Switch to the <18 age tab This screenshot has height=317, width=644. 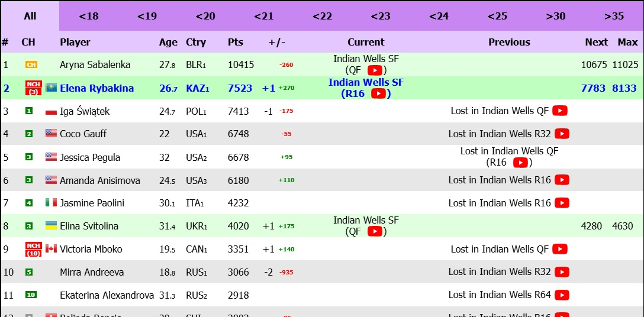tap(89, 16)
